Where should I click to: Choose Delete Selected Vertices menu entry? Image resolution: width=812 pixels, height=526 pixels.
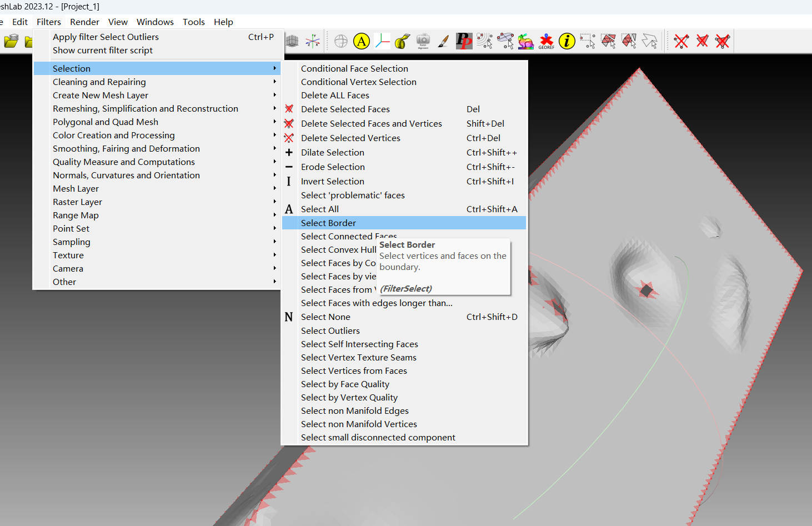click(x=404, y=138)
